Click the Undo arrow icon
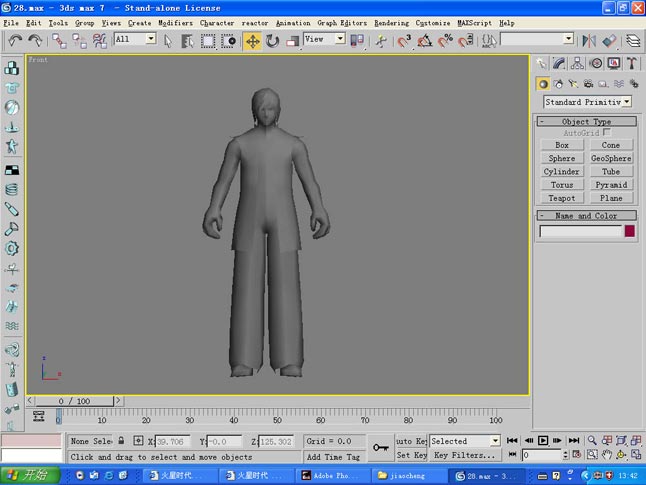 click(15, 40)
